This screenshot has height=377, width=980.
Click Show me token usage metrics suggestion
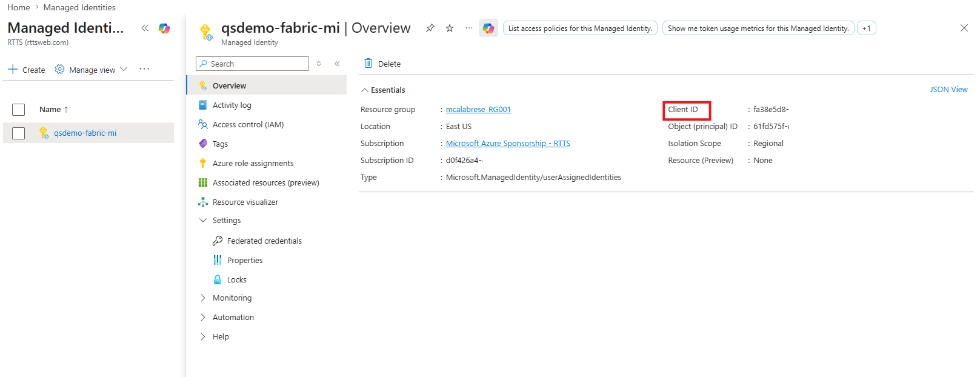tap(758, 28)
